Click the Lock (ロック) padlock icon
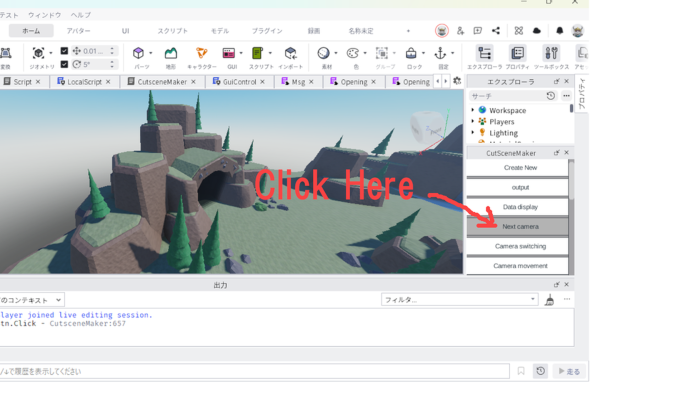The image size is (700, 394). (411, 53)
